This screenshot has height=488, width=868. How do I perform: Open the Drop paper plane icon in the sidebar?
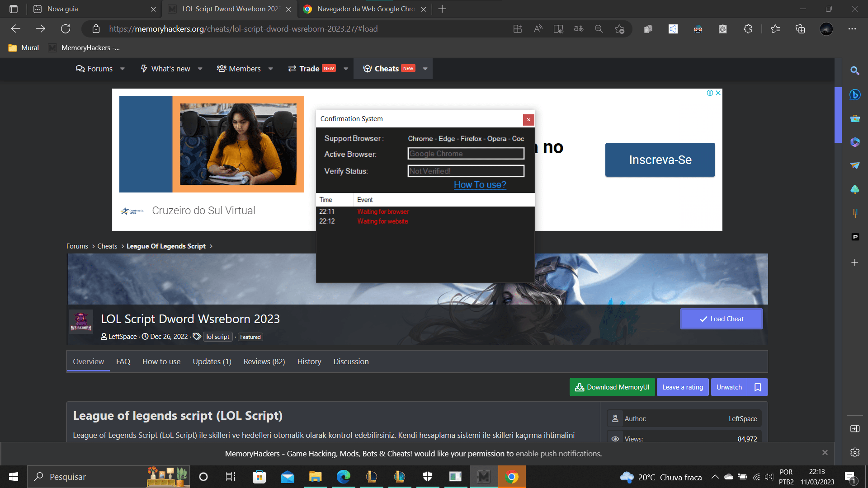click(x=854, y=165)
